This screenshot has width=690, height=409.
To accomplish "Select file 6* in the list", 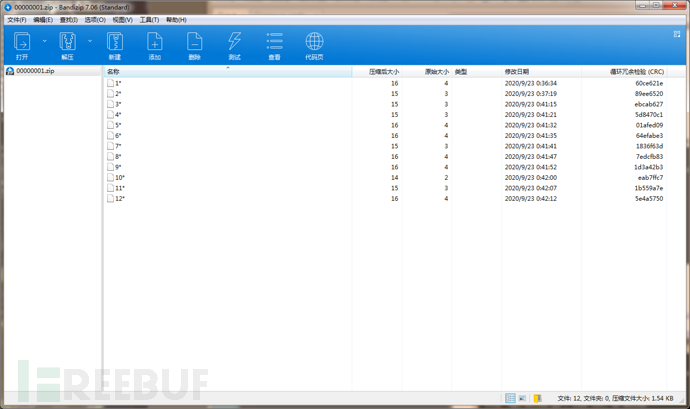I will tap(118, 136).
